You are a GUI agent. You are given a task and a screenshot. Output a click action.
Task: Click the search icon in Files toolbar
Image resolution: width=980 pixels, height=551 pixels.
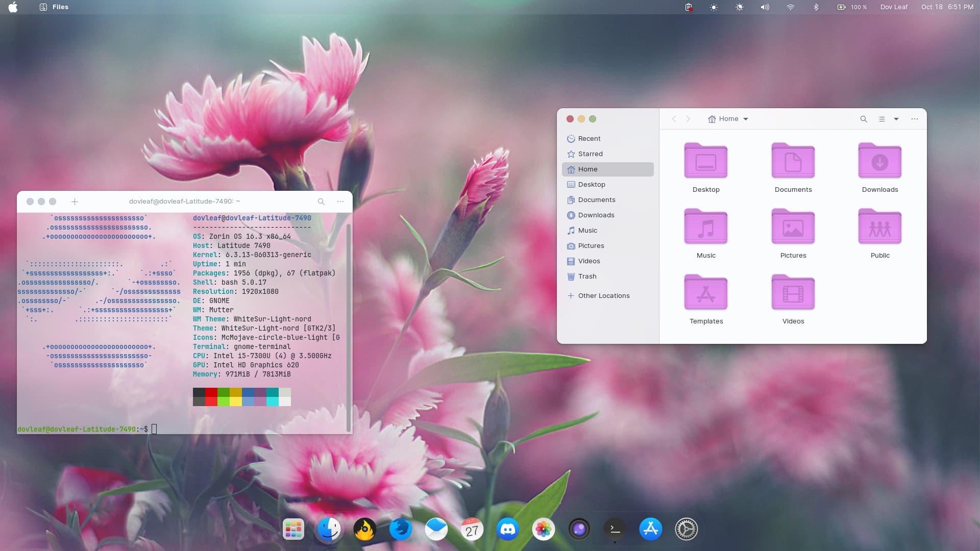pyautogui.click(x=864, y=119)
